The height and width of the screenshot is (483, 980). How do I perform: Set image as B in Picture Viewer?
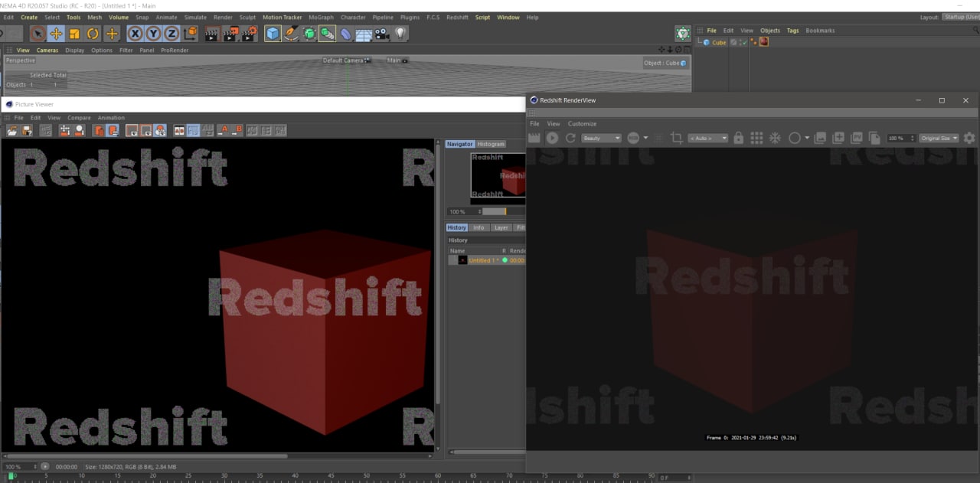237,131
